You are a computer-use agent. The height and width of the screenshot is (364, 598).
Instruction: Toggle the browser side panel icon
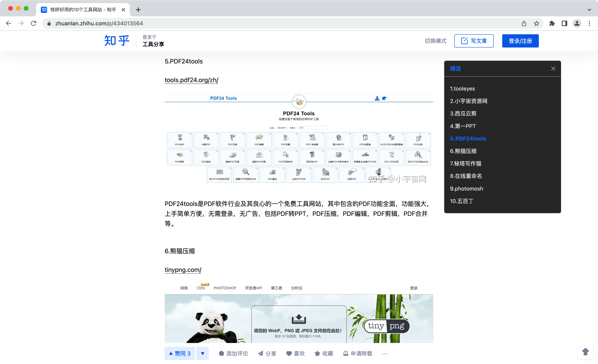[x=564, y=23]
